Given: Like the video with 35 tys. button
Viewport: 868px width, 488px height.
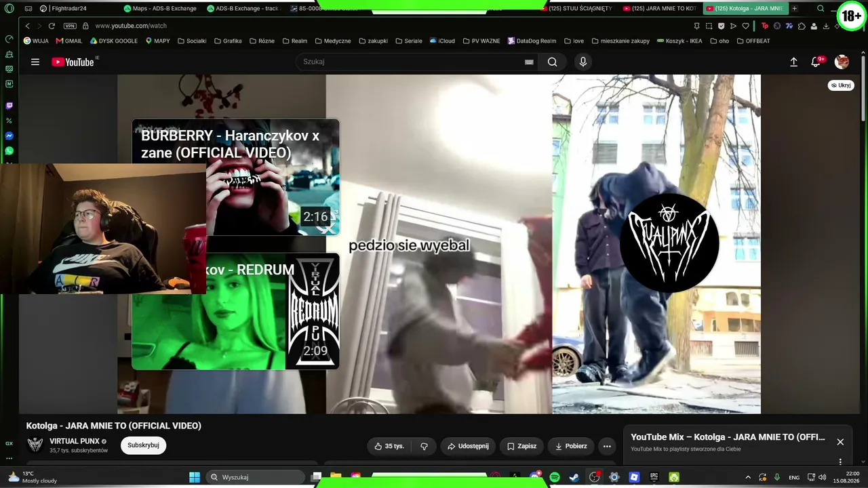Looking at the screenshot, I should pyautogui.click(x=389, y=446).
